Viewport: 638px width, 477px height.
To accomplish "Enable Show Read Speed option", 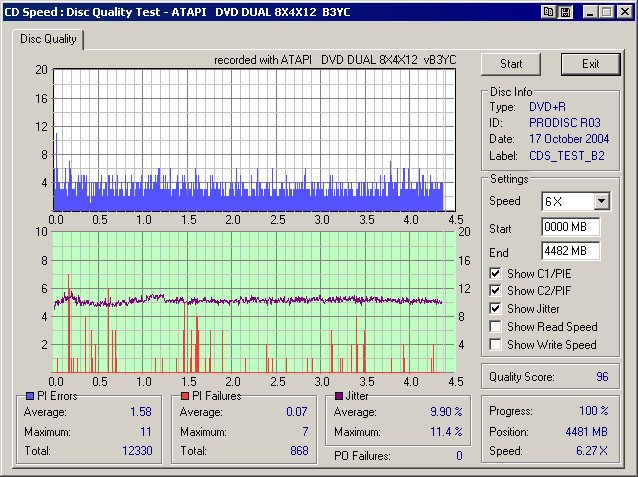I will click(496, 327).
